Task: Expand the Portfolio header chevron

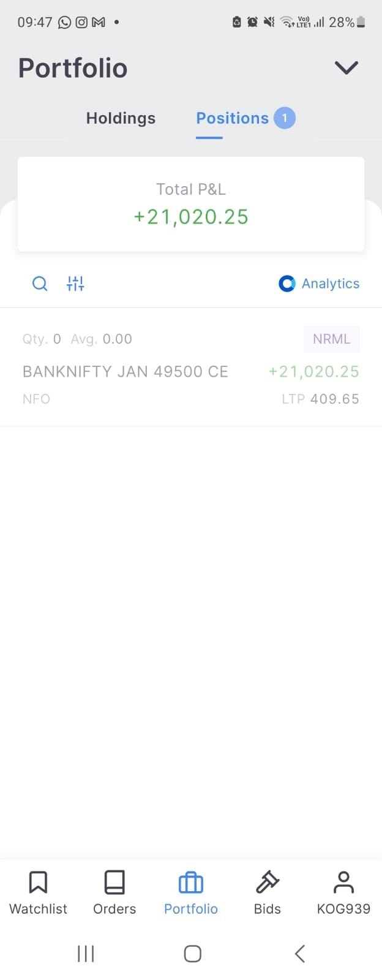Action: [x=346, y=67]
